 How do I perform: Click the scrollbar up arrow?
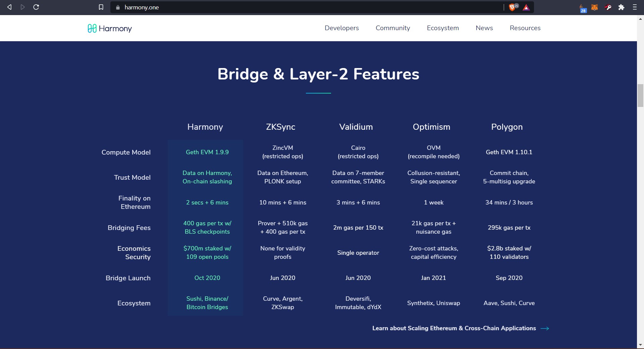pyautogui.click(x=640, y=19)
